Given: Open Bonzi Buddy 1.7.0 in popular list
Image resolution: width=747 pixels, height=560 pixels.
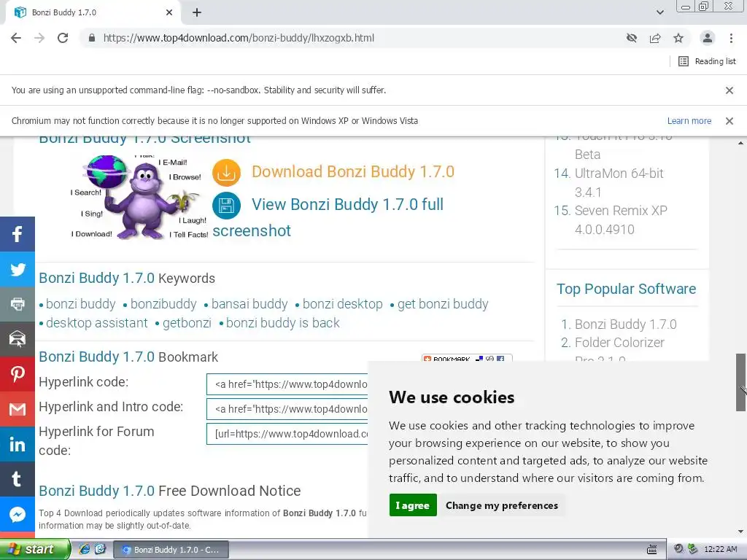Looking at the screenshot, I should coord(625,324).
